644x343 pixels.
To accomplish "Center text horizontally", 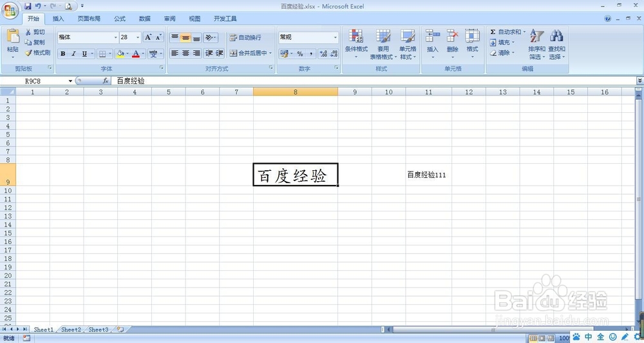I will pos(185,53).
